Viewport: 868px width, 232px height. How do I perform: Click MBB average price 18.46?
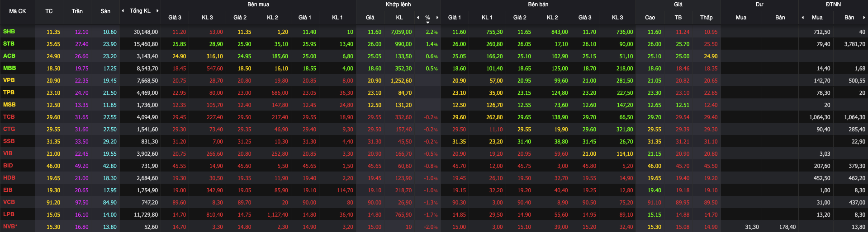(683, 69)
